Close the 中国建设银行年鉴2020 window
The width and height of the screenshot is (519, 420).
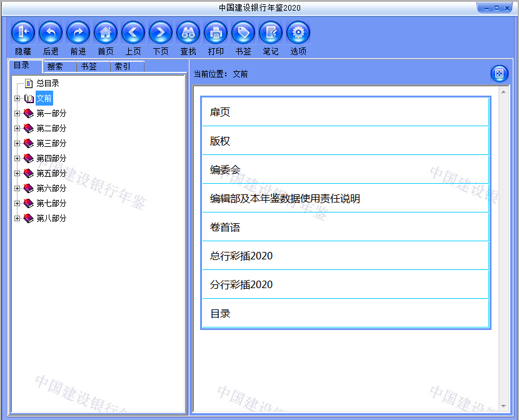pyautogui.click(x=506, y=8)
